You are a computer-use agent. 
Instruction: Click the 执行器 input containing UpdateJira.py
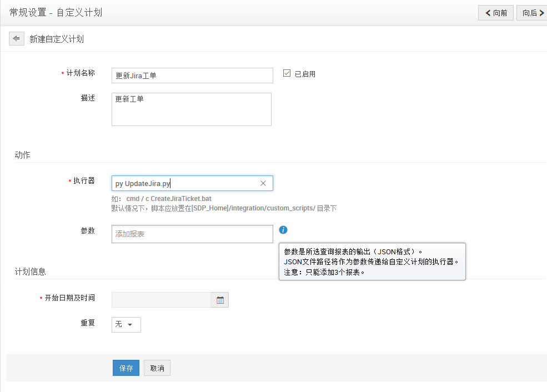pos(183,183)
